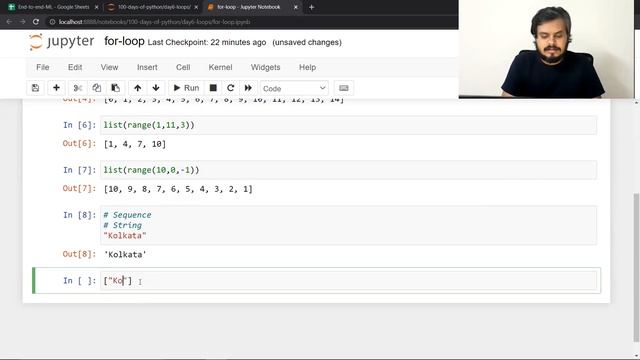Click the Last Checkpoint status text
Screen dimensions: 640x360
[x=207, y=42]
